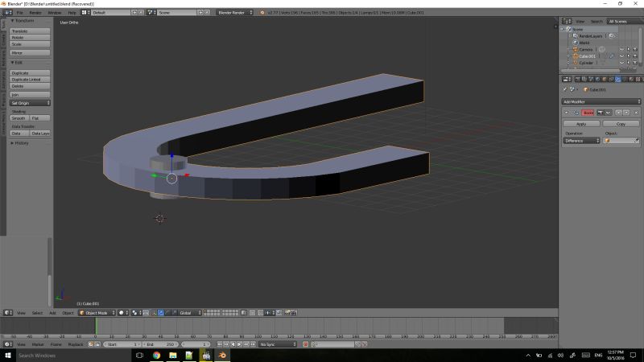Expand the History panel

pyautogui.click(x=12, y=143)
